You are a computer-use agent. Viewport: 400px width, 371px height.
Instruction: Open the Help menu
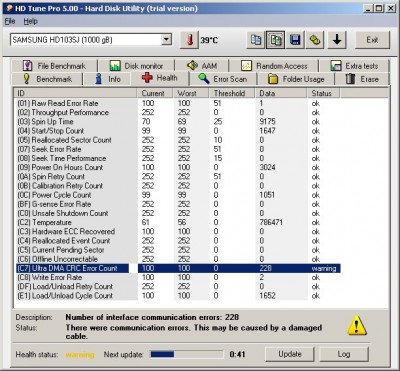point(30,21)
